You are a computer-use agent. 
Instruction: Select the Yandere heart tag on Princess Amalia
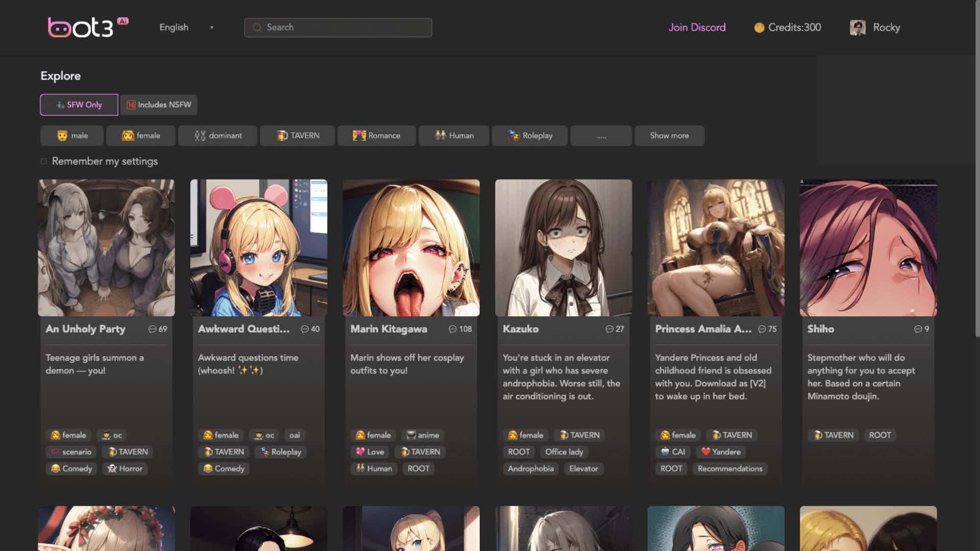721,452
